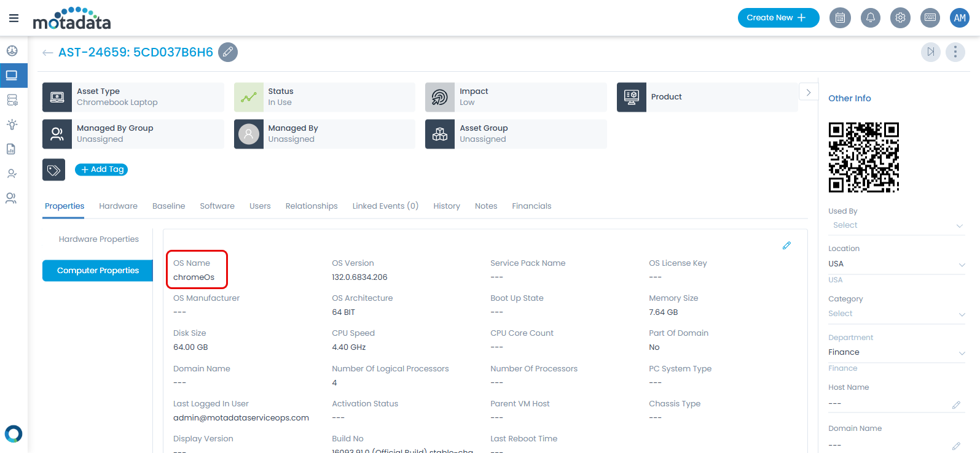Viewport: 980px width, 453px height.
Task: Click the Add Tag button
Action: pos(101,169)
